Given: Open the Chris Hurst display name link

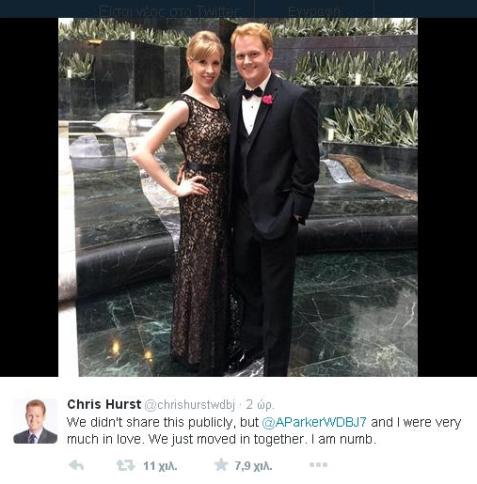Looking at the screenshot, I should [104, 404].
